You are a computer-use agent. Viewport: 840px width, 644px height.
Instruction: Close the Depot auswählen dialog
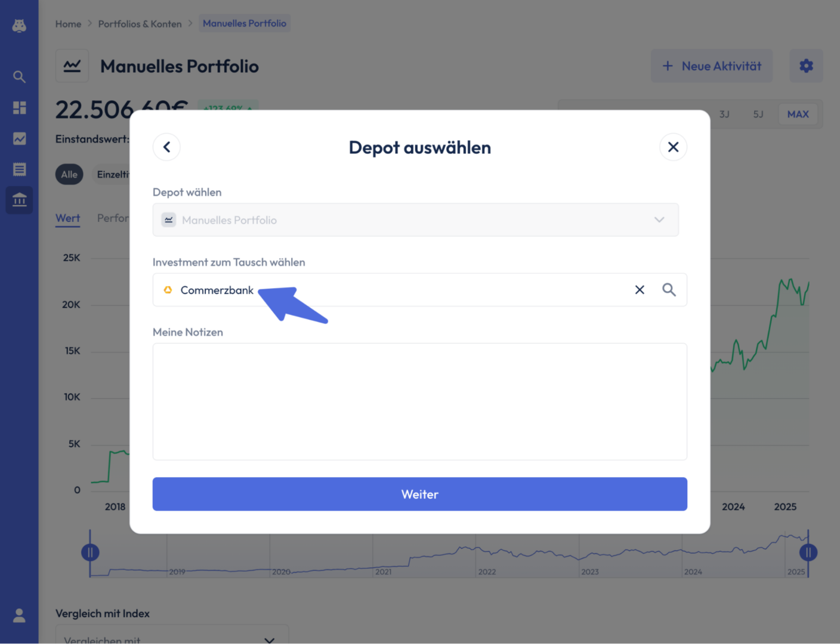[673, 147]
